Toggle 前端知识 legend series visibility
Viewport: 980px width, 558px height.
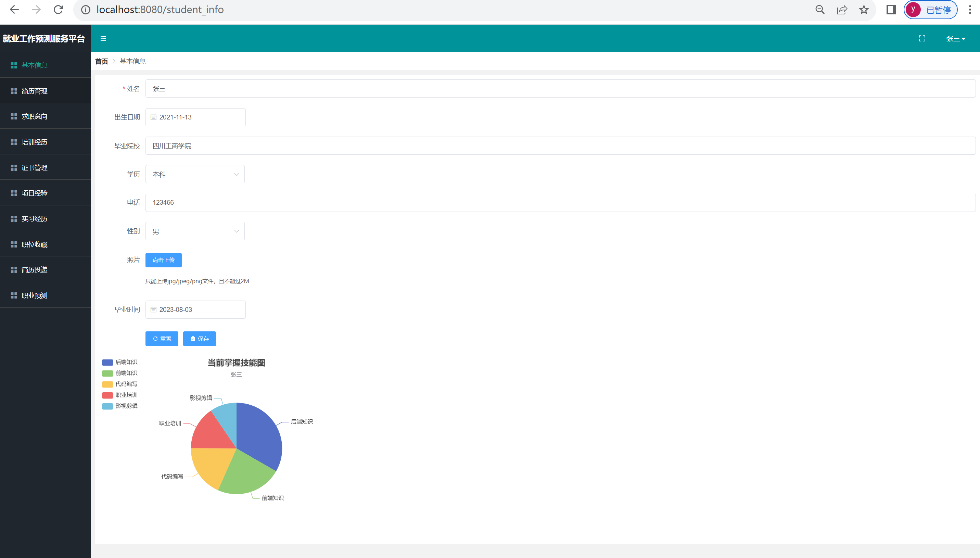pos(119,373)
